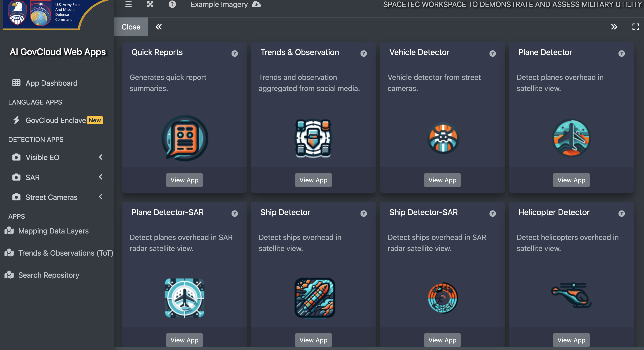Open help for Plane Detector-SAR card
This screenshot has width=644, height=350.
coord(234,213)
